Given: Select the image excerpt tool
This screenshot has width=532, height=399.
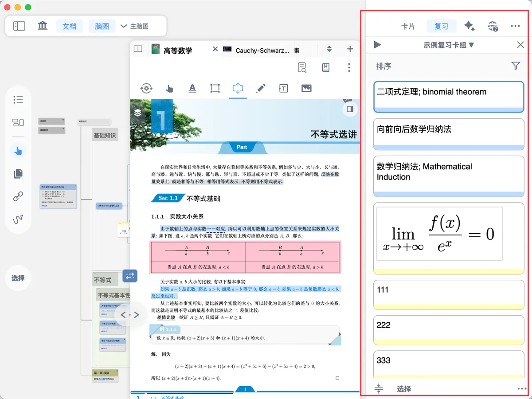Looking at the screenshot, I should pos(306,88).
